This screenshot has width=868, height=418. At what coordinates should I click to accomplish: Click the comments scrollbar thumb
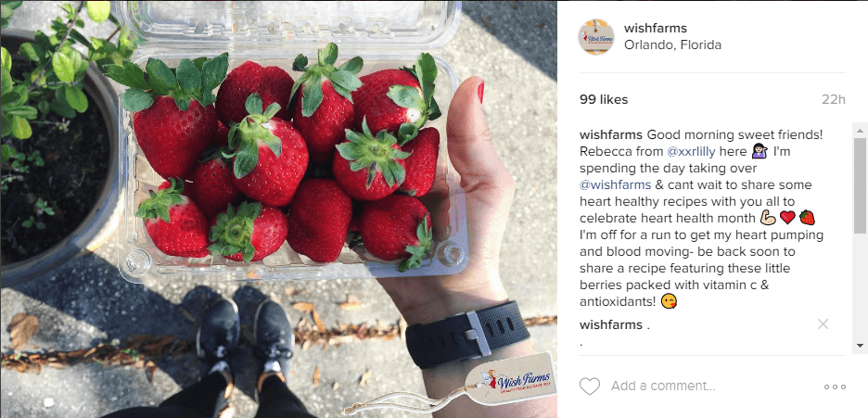860,185
